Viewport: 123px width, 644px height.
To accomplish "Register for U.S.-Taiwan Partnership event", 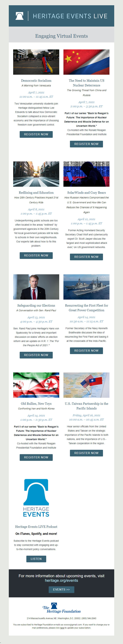I will (86, 453).
